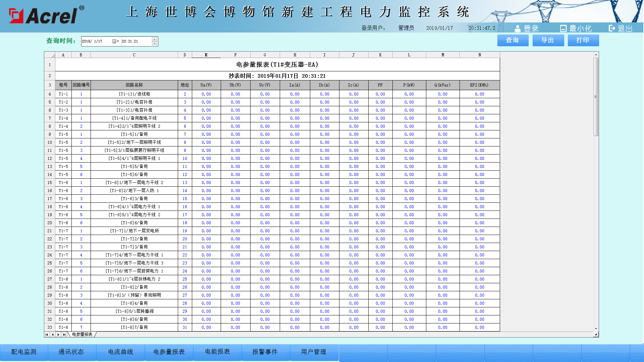Click the select-all corner of the spreadsheet

(50, 55)
